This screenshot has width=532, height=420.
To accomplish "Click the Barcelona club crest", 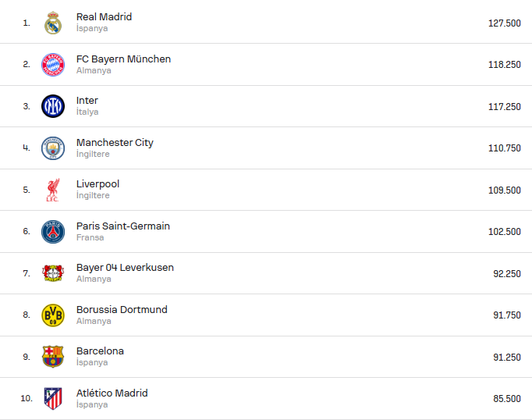I will click(53, 357).
